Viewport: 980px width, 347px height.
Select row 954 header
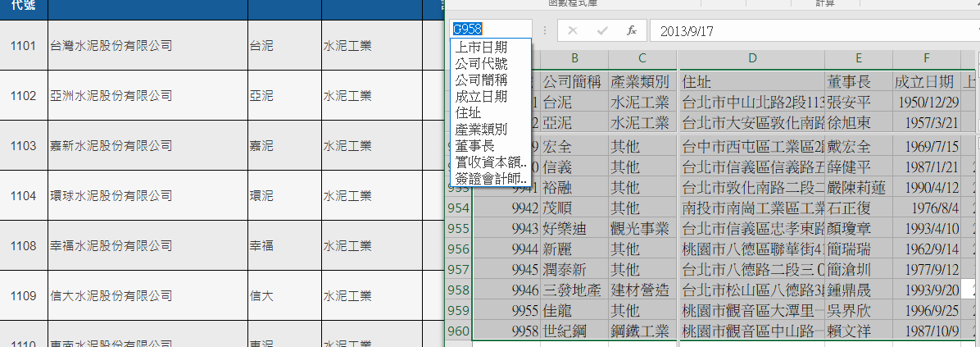point(459,208)
